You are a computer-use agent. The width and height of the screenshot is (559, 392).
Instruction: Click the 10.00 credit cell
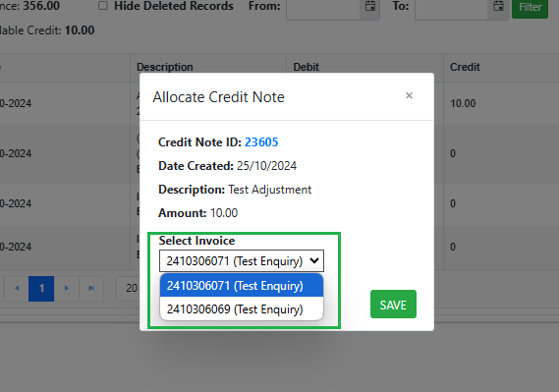coord(463,104)
